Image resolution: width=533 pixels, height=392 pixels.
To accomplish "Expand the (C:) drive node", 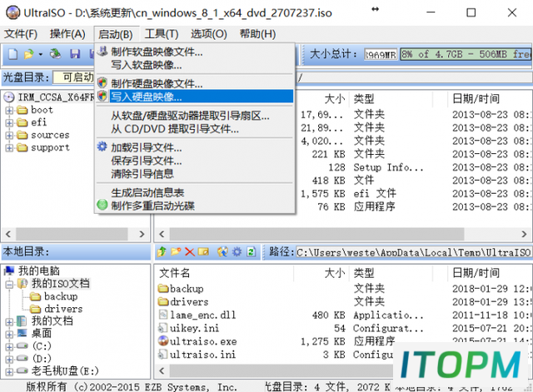I will coord(9,346).
